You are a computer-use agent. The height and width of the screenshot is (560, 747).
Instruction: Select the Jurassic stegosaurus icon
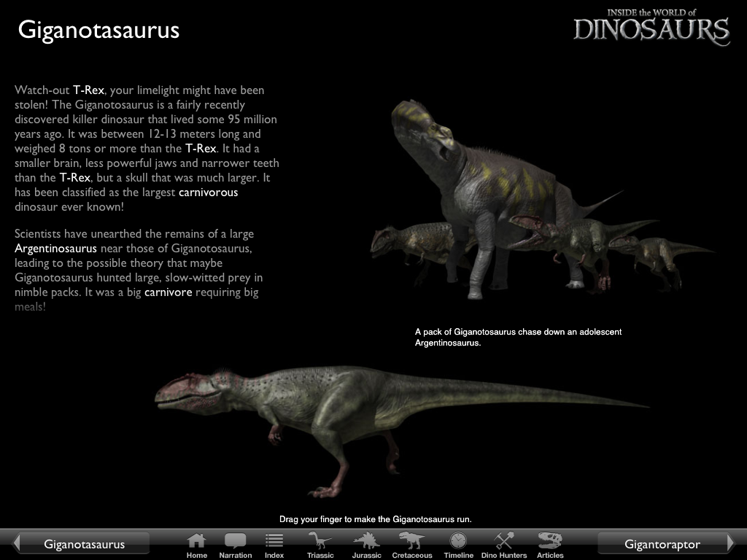366,545
